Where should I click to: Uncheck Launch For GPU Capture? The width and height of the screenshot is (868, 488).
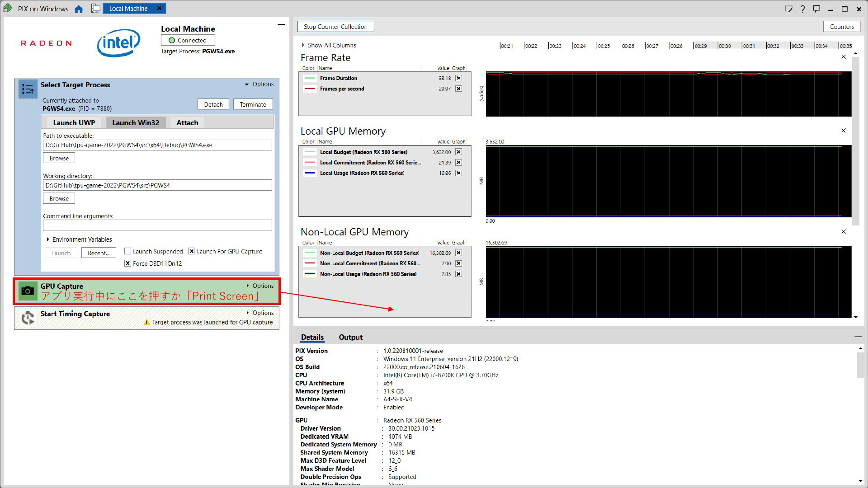[x=192, y=251]
